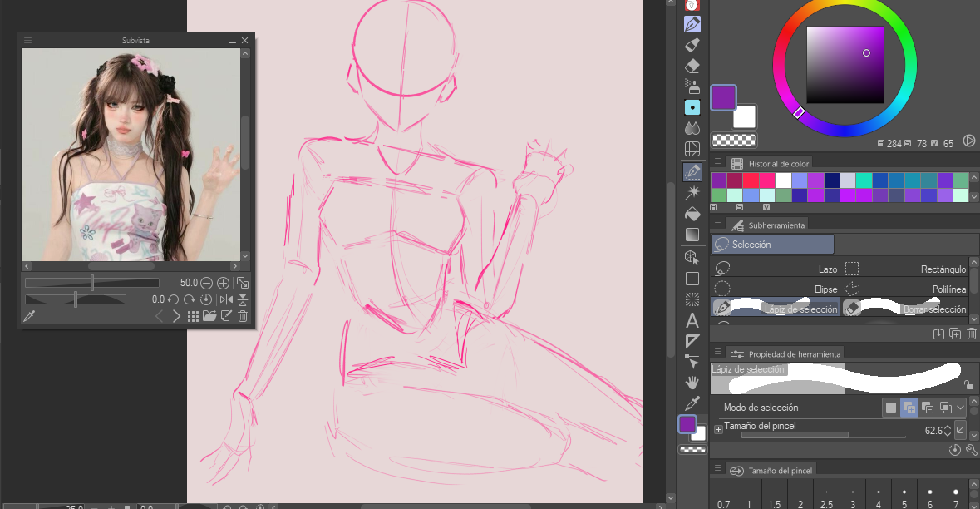Activate the Subvista eyedropper icon
980x509 pixels.
click(28, 316)
